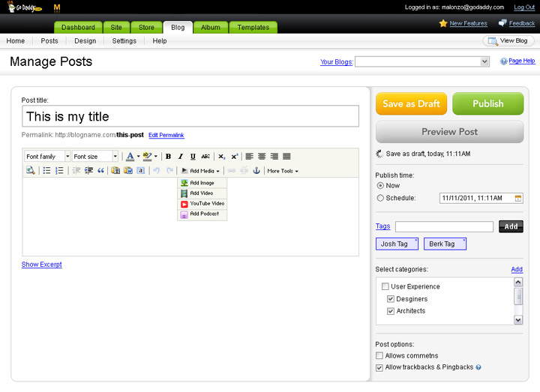Click the underline formatting icon
Image resolution: width=540 pixels, height=392 pixels.
pyautogui.click(x=193, y=157)
